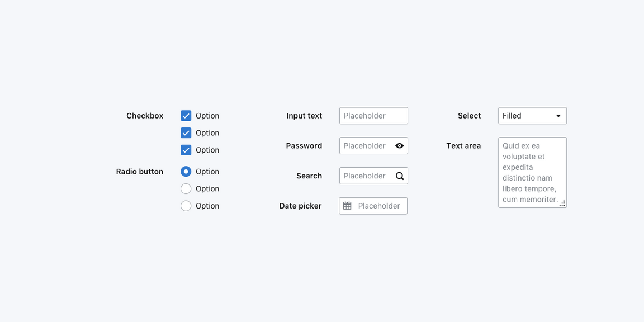This screenshot has height=322, width=644.
Task: Click the text area resize handle
Action: click(x=562, y=203)
